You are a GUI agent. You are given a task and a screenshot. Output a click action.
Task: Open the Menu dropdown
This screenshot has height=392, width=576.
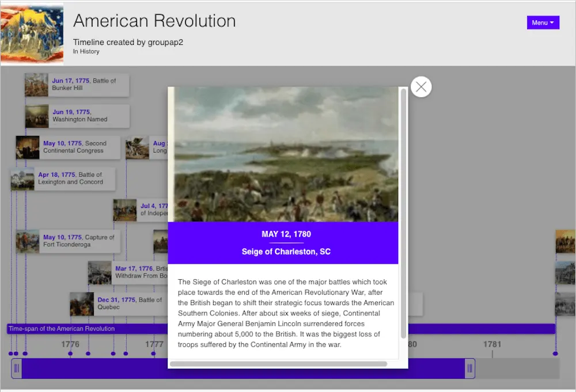point(543,22)
